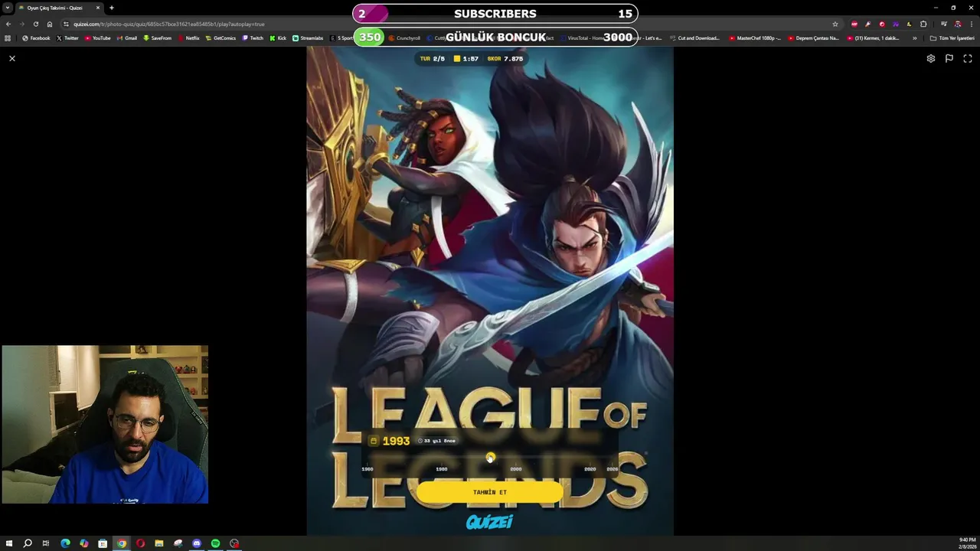980x551 pixels.
Task: Open the GetComics bookmark
Action: [x=220, y=38]
